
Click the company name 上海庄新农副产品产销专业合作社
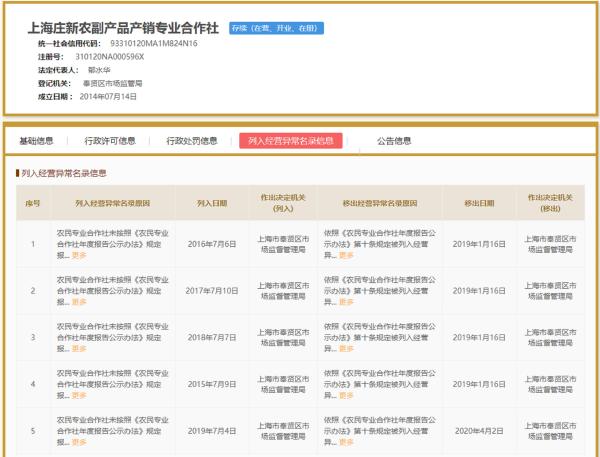pos(124,30)
